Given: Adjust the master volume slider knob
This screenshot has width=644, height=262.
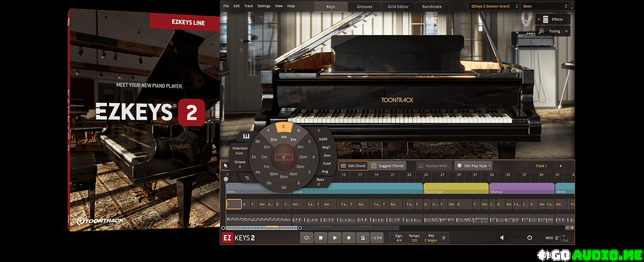Looking at the screenshot, I should click(x=530, y=237).
